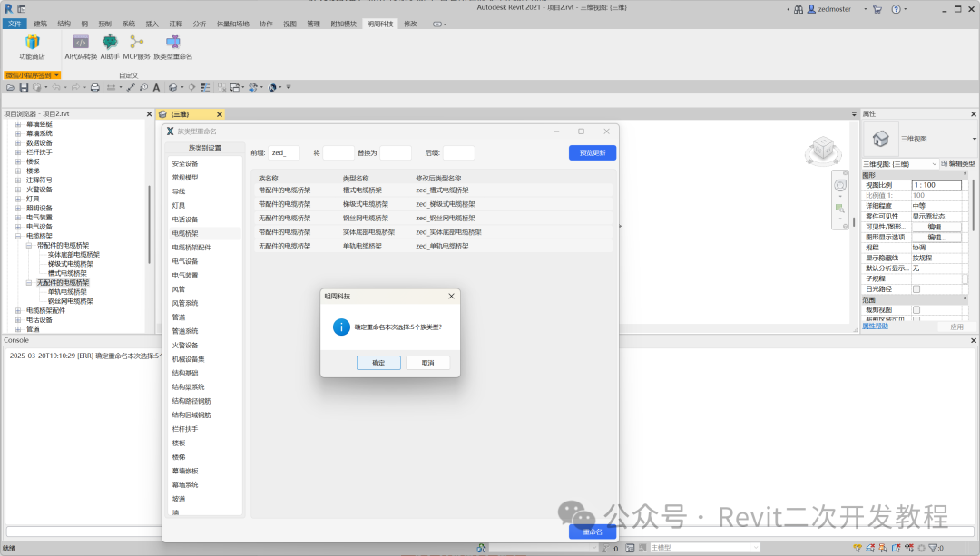Click the Redo arrow icon
980x556 pixels.
click(x=75, y=87)
